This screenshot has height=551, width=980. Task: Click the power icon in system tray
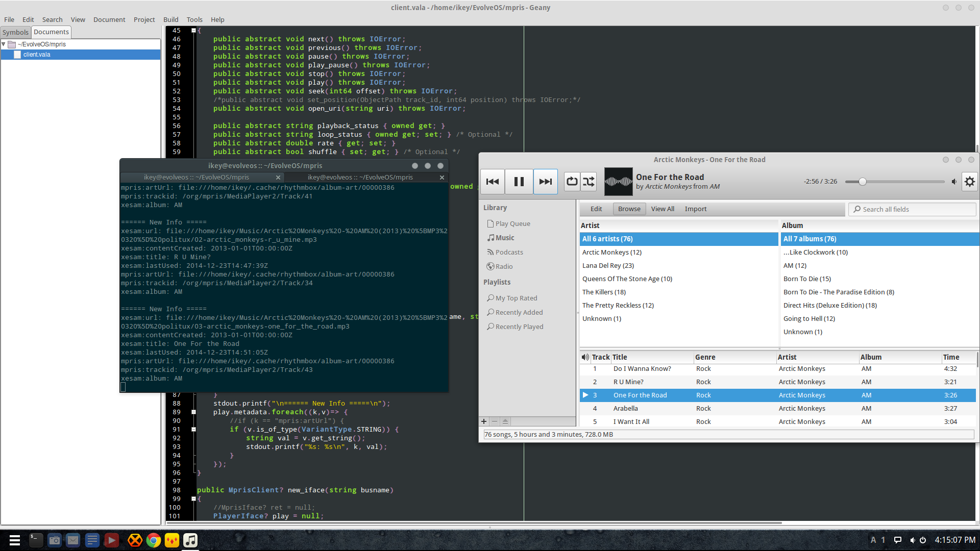click(x=923, y=540)
